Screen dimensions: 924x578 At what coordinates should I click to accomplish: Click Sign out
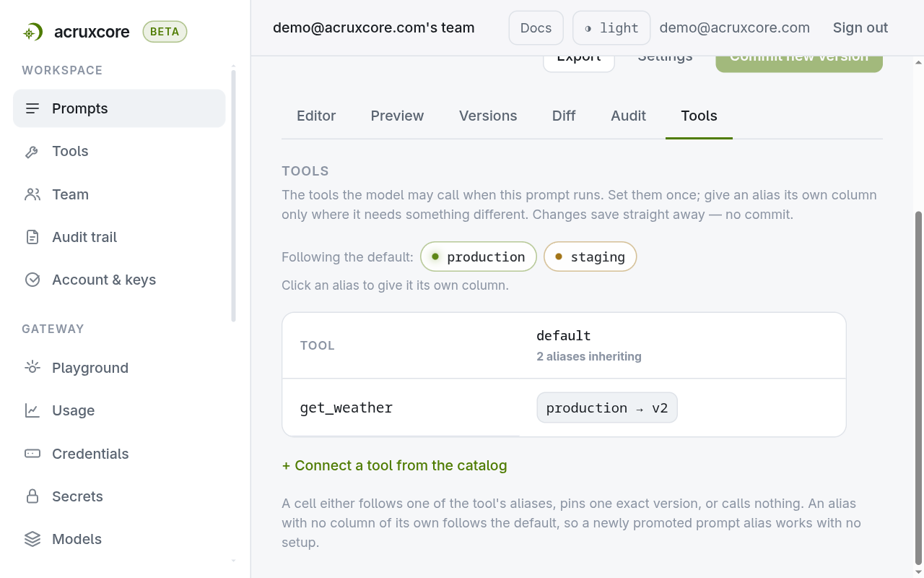[860, 28]
